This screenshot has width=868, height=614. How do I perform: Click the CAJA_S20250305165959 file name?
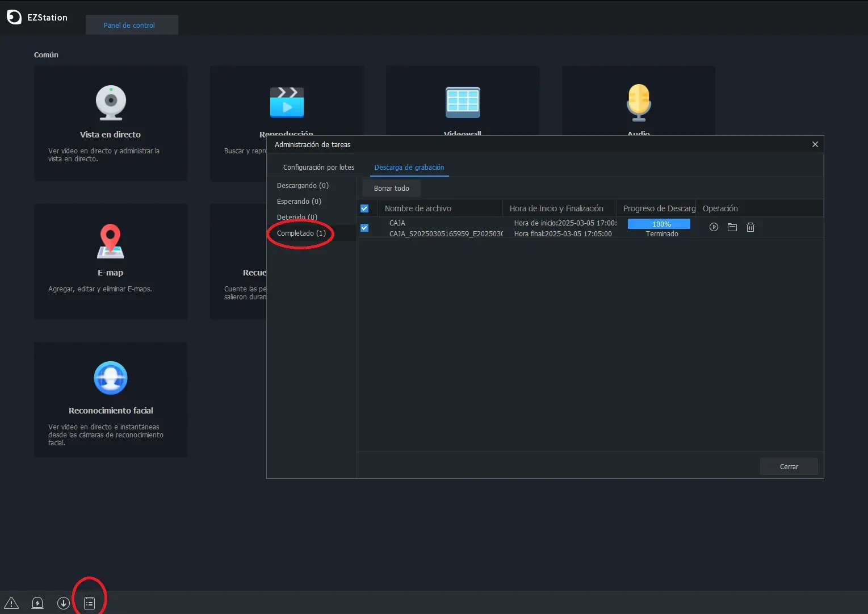pyautogui.click(x=446, y=234)
